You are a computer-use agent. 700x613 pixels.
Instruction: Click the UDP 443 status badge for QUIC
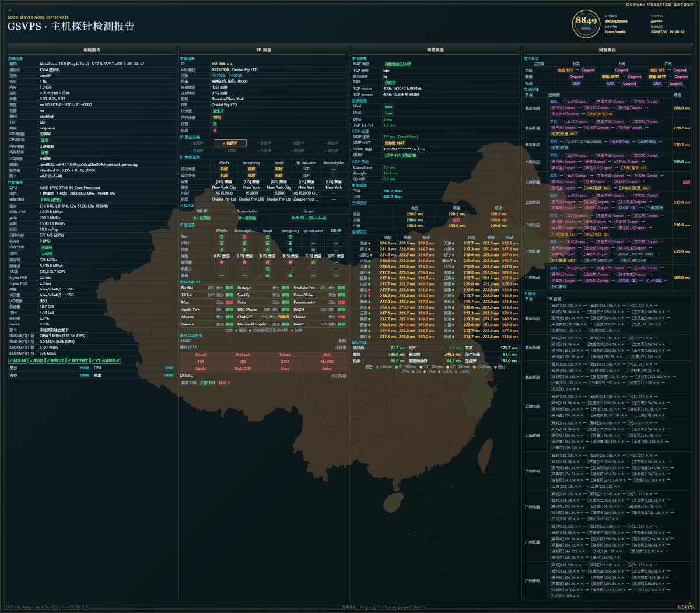400,155
